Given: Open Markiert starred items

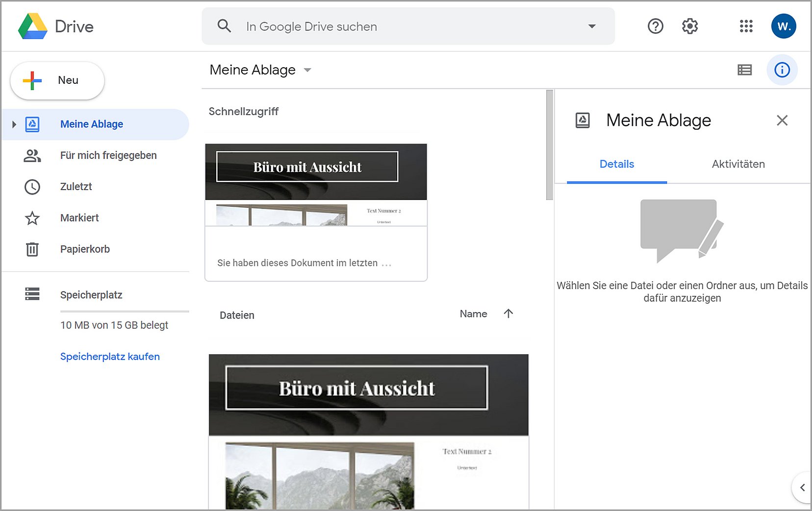Looking at the screenshot, I should click(x=79, y=218).
